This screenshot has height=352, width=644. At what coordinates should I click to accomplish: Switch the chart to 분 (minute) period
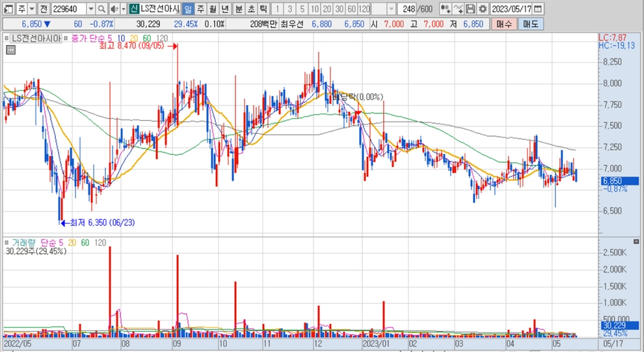[x=238, y=9]
